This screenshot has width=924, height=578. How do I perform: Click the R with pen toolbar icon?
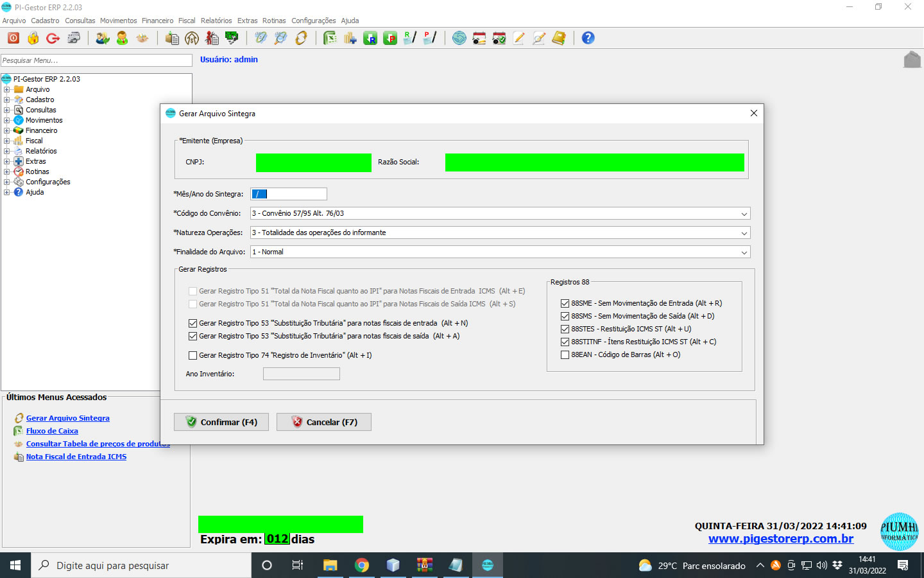[410, 38]
